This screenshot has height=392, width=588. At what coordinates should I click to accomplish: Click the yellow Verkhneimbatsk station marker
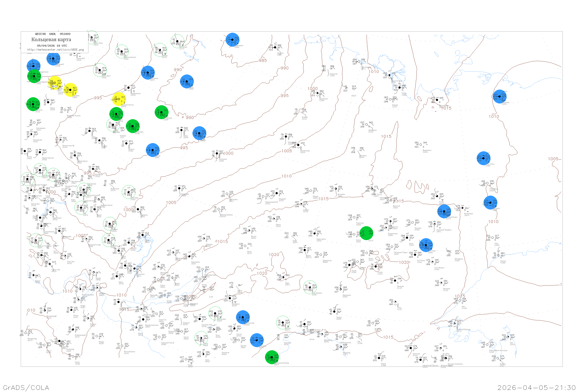[119, 99]
